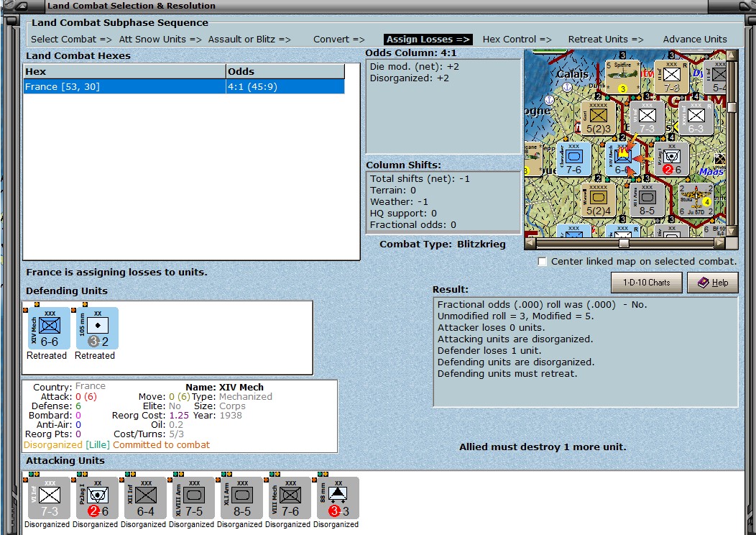Screen dimensions: 756x535
Task: Click the 'Name: XIV Mech' unit detail
Action: [225, 387]
